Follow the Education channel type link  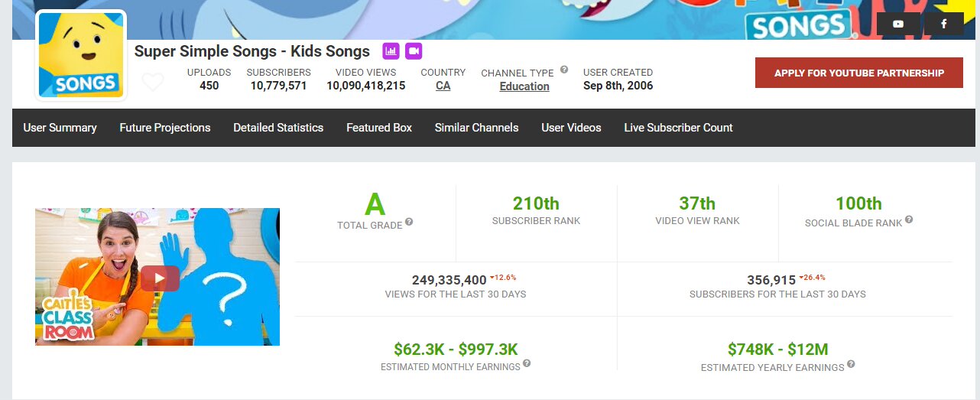524,86
